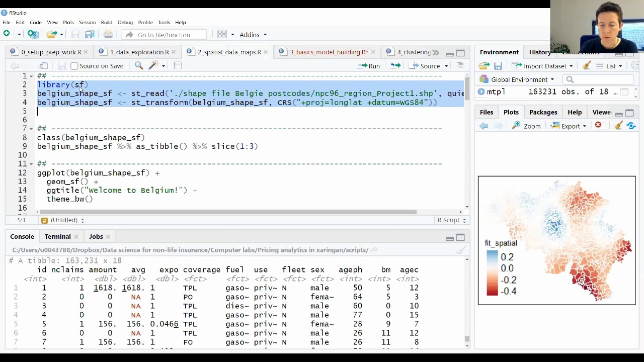644x362 pixels.
Task: Switch to the 3_basics_model_building.R tab
Action: [329, 52]
